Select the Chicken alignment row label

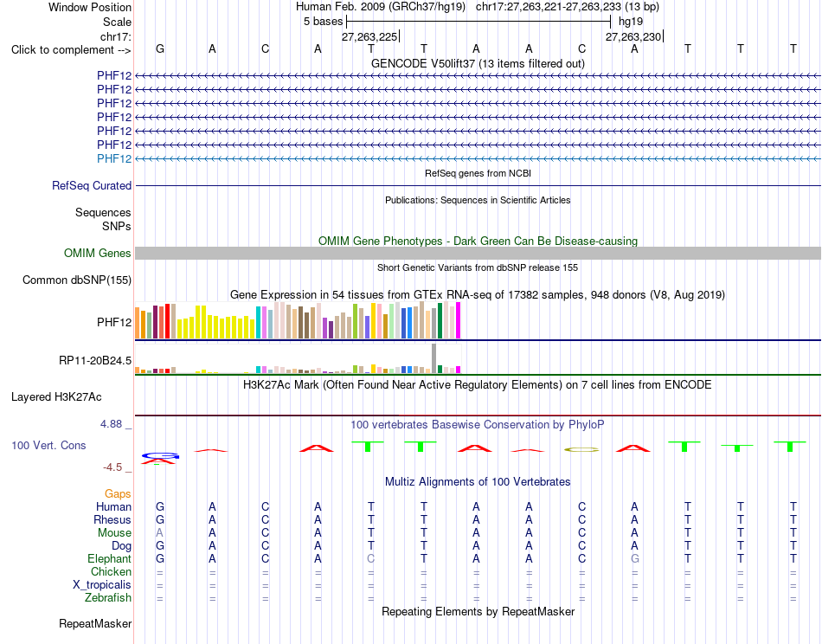[111, 571]
